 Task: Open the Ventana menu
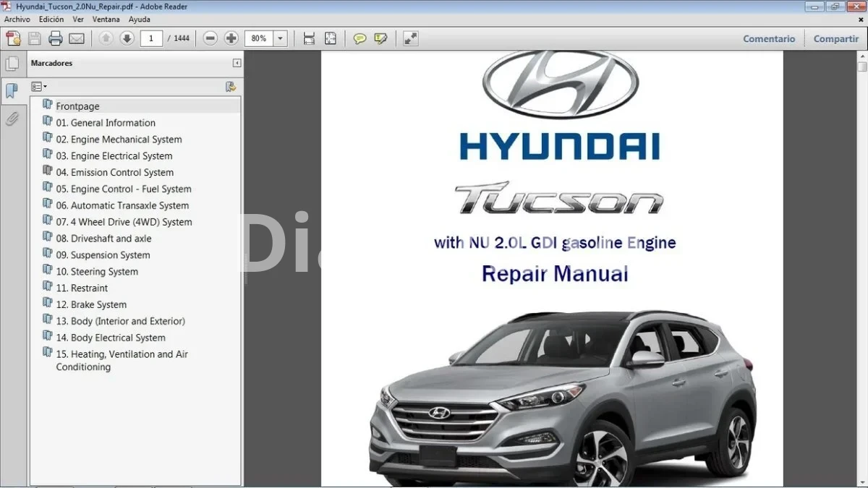point(106,20)
